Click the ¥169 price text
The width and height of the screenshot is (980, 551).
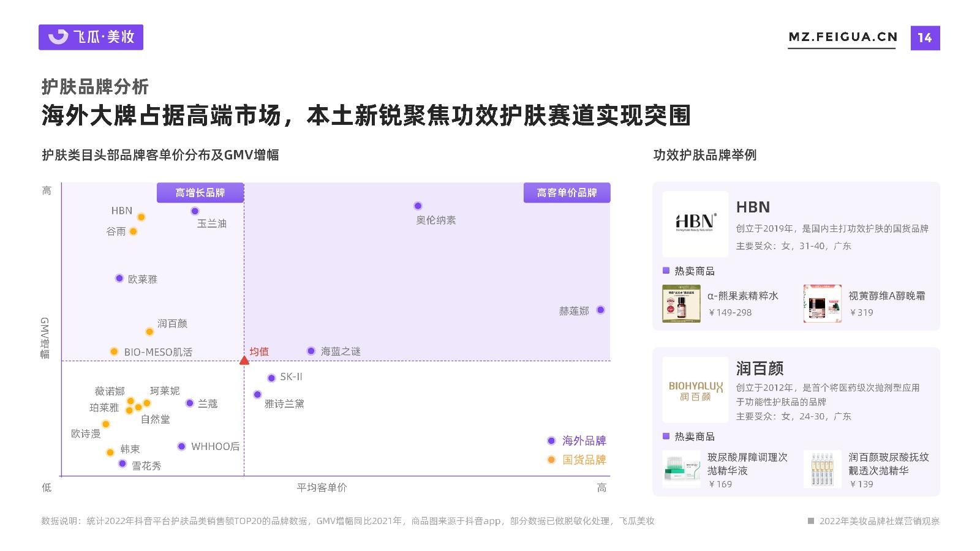[x=720, y=484]
